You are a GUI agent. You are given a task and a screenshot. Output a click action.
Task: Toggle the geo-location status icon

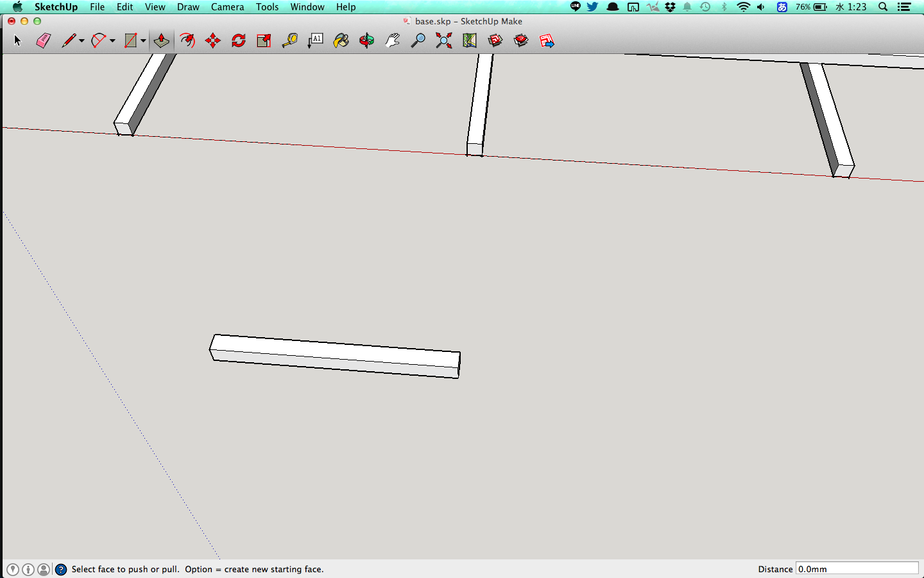pyautogui.click(x=13, y=570)
